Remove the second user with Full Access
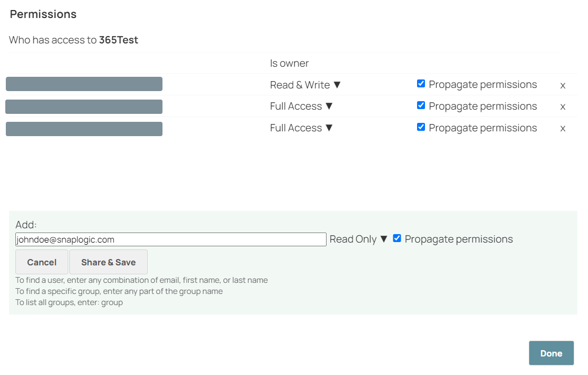The height and width of the screenshot is (375, 588). click(x=563, y=106)
